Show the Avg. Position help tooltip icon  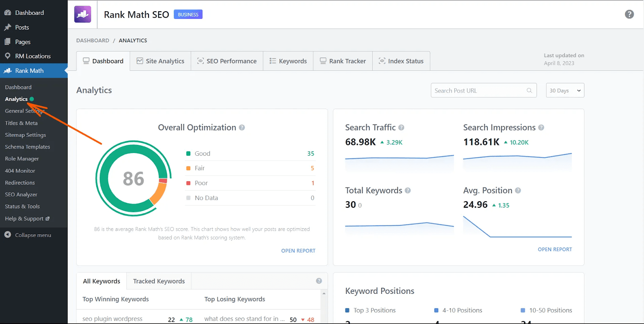point(518,190)
